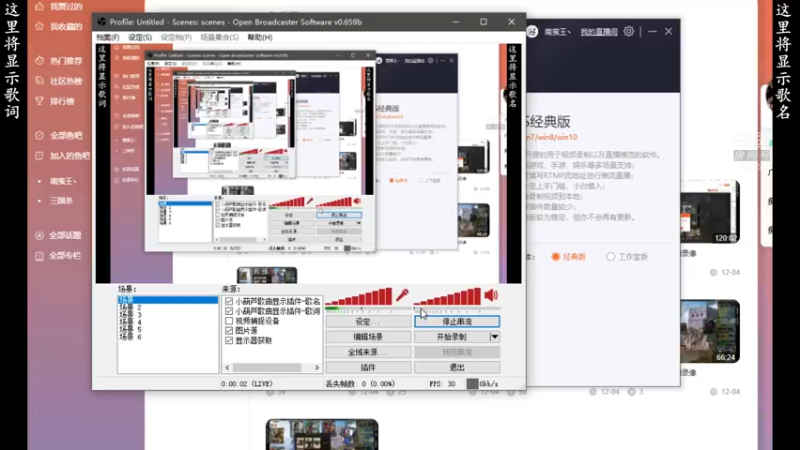The image size is (800, 450).
Task: Open the video thumbnail below the OBS window
Action: coord(322,435)
